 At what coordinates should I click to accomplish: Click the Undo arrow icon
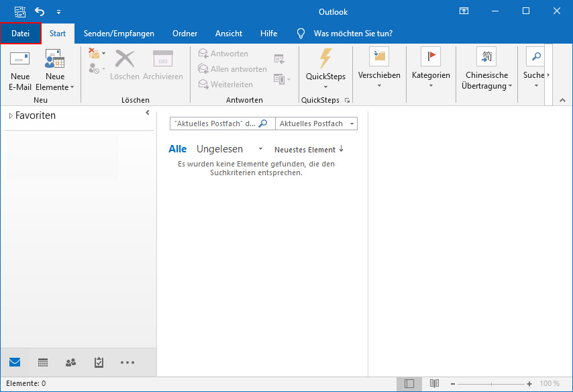40,11
